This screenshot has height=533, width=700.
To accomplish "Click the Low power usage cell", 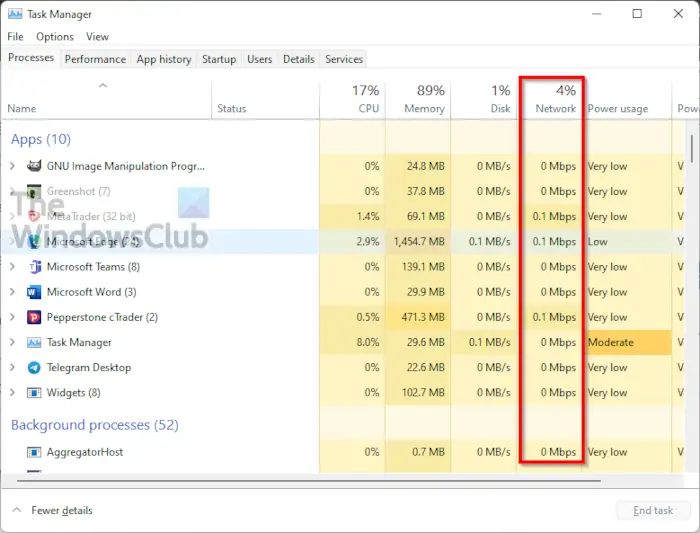I will [x=628, y=242].
